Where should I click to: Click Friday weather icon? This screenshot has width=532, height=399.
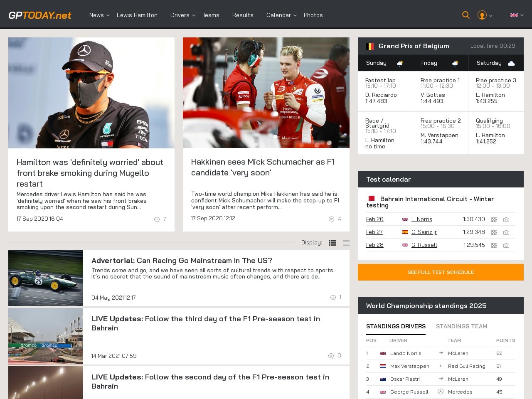(455, 63)
